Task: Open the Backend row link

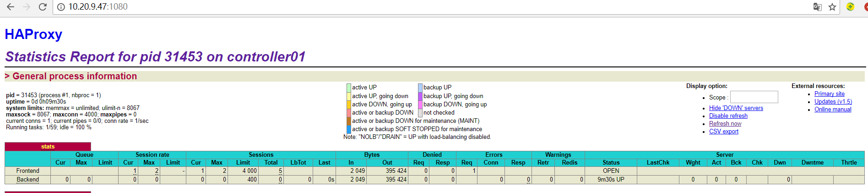Action: coord(28,179)
